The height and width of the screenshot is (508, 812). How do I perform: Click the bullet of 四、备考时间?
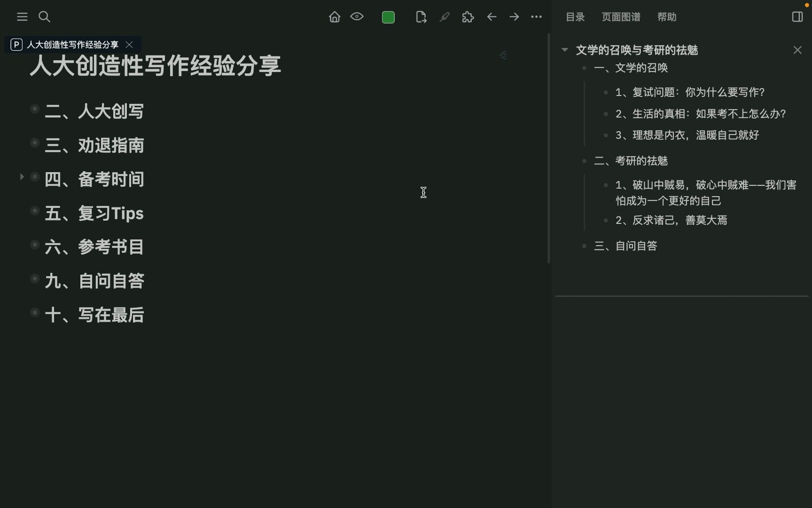[x=34, y=177]
